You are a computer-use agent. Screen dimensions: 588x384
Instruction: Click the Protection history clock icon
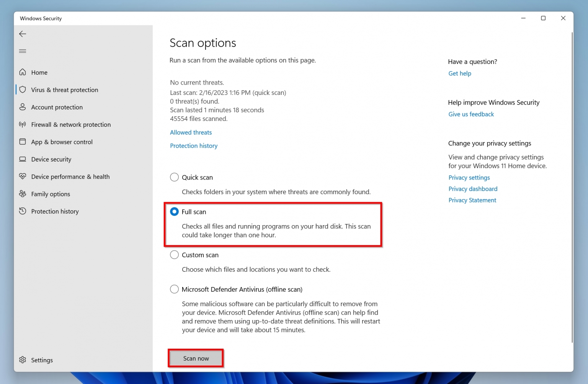23,211
